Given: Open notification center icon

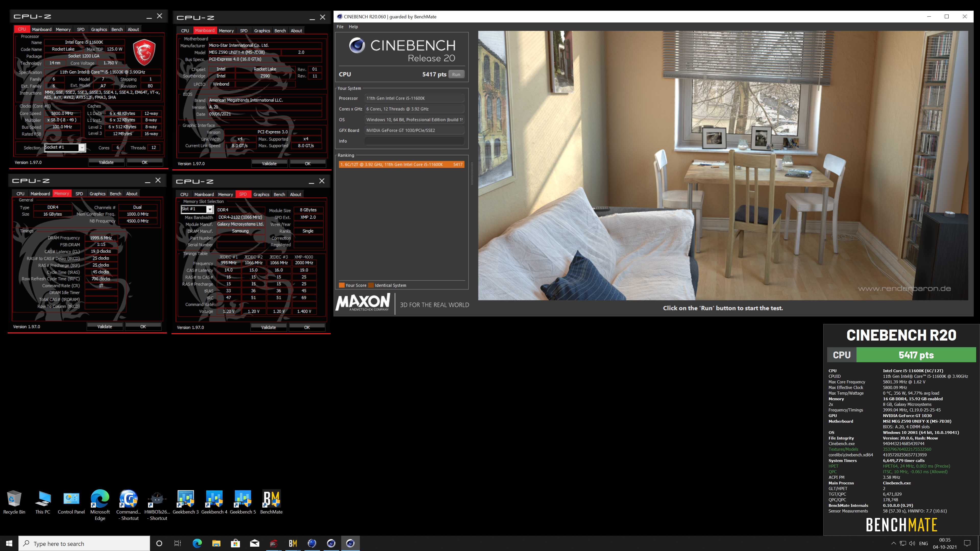Looking at the screenshot, I should pyautogui.click(x=967, y=543).
